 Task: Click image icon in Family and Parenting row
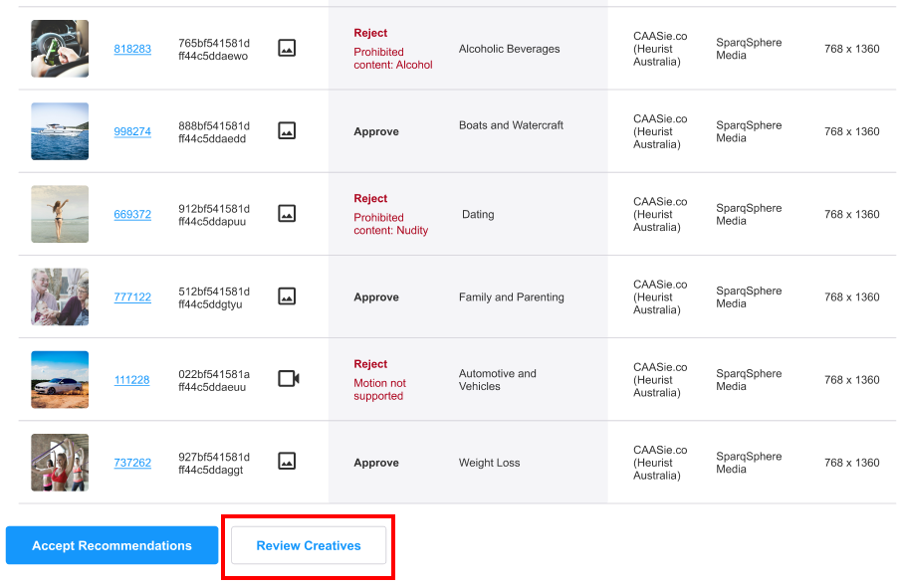[x=287, y=296]
